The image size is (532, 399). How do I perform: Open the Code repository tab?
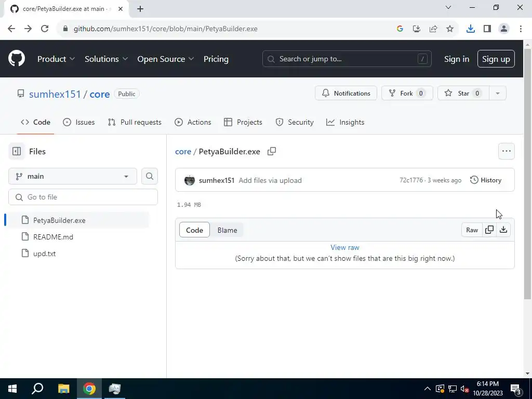pos(36,122)
